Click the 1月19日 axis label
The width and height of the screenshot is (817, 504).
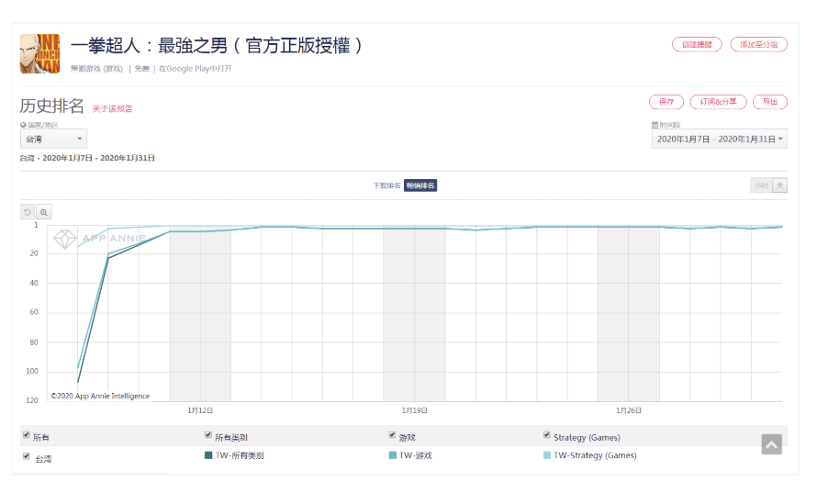(x=414, y=410)
